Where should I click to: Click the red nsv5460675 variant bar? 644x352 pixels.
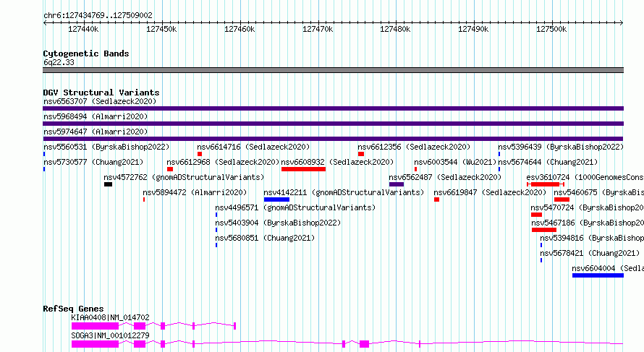coord(562,199)
